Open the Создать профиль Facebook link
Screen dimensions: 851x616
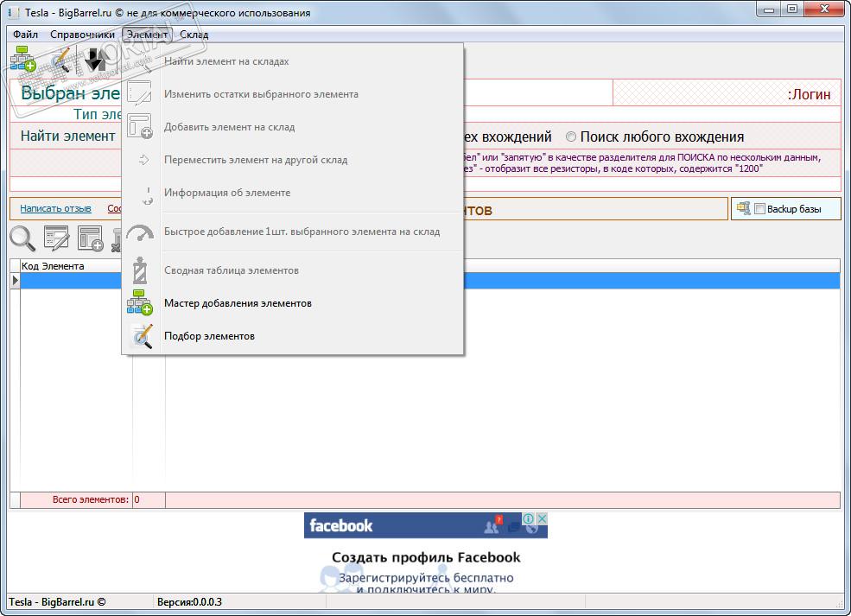pyautogui.click(x=426, y=557)
